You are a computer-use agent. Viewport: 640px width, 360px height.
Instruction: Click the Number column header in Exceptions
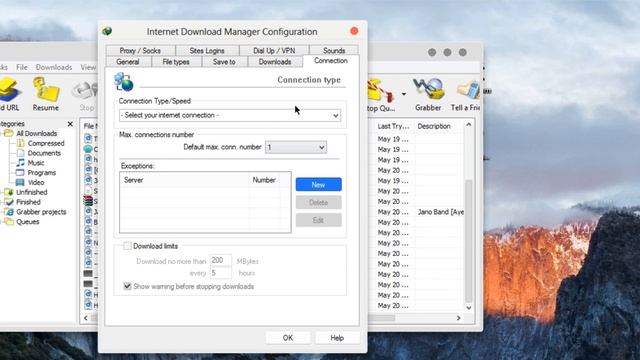coord(264,180)
